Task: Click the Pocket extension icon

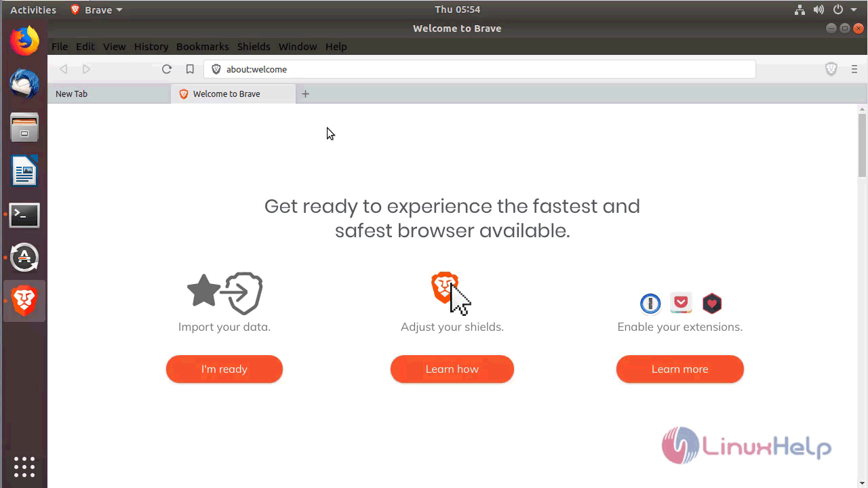Action: [681, 303]
